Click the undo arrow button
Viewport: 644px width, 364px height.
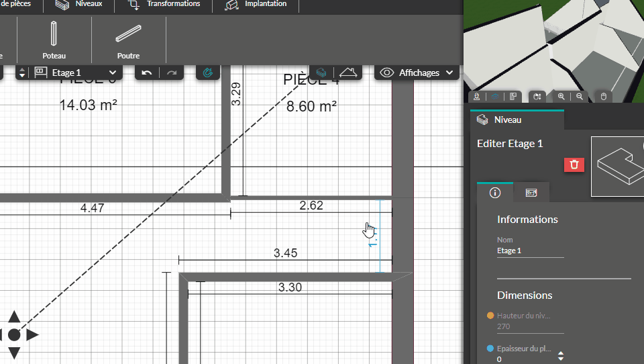coord(147,73)
